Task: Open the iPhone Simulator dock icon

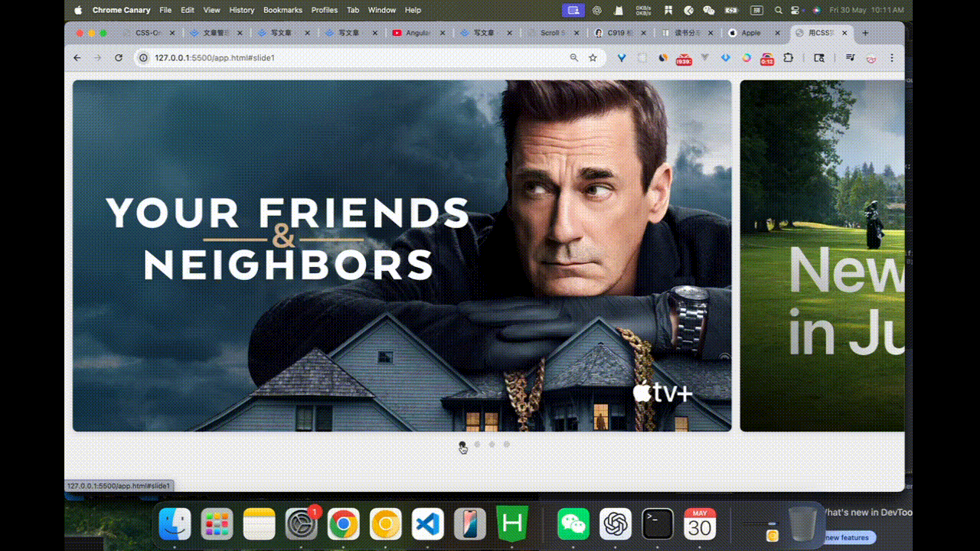Action: [x=470, y=524]
